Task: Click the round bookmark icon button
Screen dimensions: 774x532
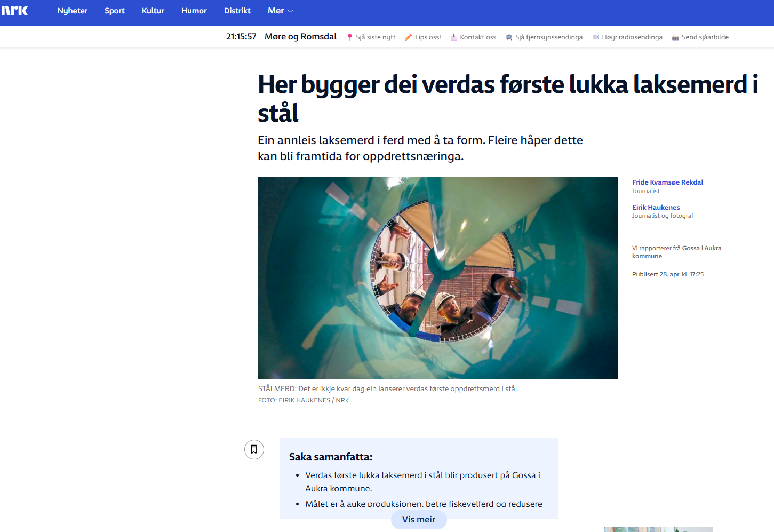Action: [254, 449]
